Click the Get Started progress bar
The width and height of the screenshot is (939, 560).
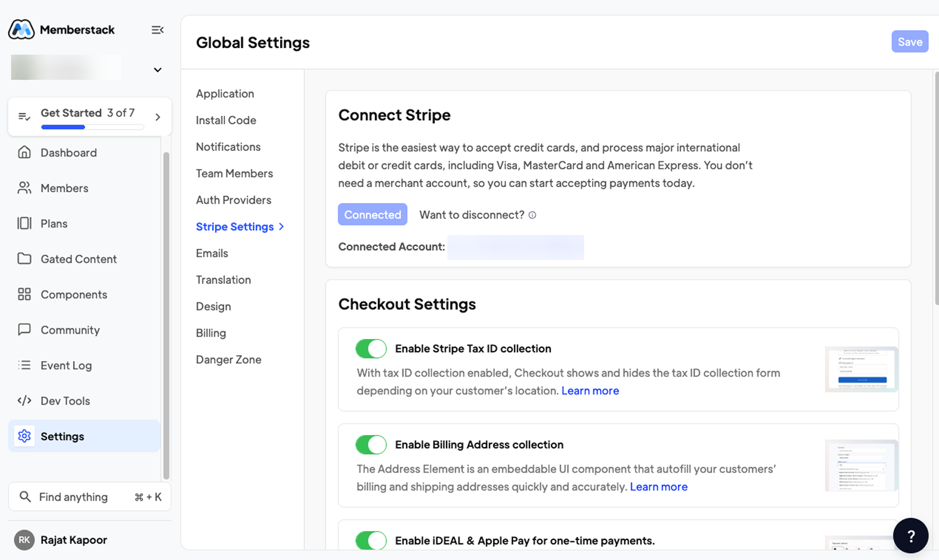93,127
